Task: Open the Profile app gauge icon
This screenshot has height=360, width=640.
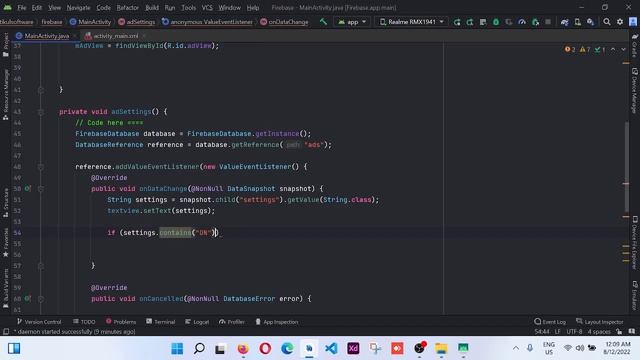Action: (522, 22)
